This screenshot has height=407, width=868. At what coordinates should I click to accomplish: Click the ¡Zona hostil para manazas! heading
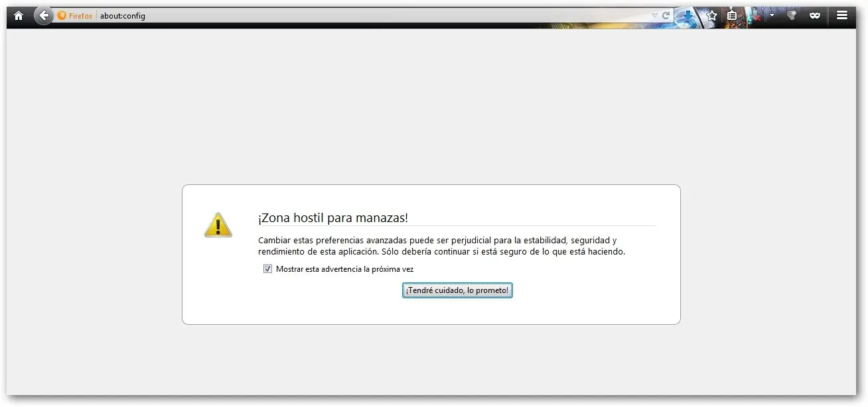click(x=333, y=218)
